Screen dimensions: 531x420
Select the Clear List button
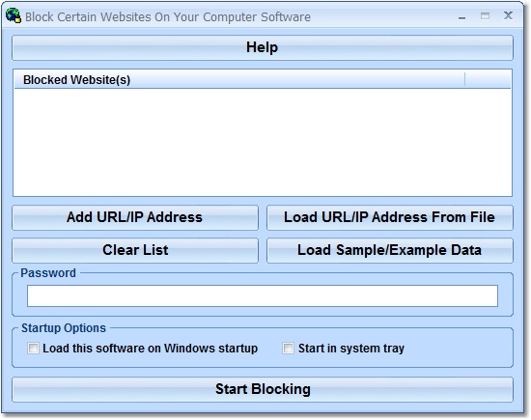(x=135, y=250)
